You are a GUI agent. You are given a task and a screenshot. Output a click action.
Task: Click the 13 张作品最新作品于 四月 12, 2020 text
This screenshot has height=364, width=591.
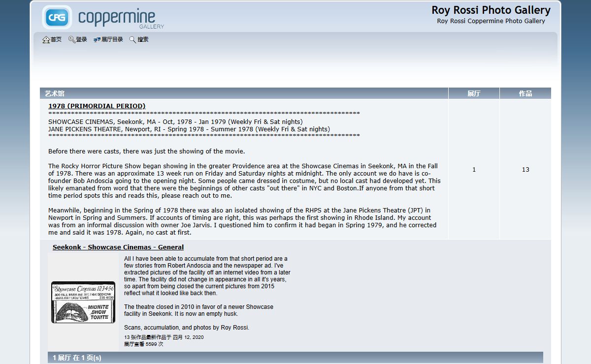(164, 337)
